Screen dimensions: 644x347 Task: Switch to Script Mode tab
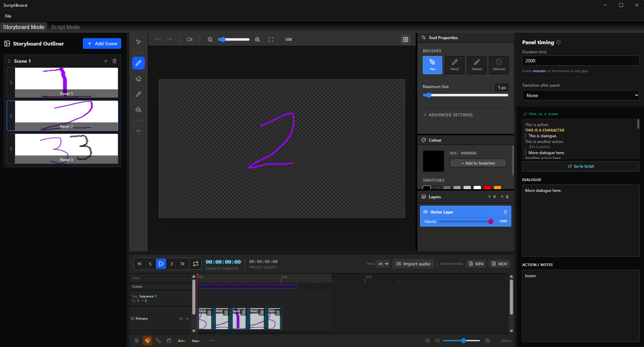(65, 27)
